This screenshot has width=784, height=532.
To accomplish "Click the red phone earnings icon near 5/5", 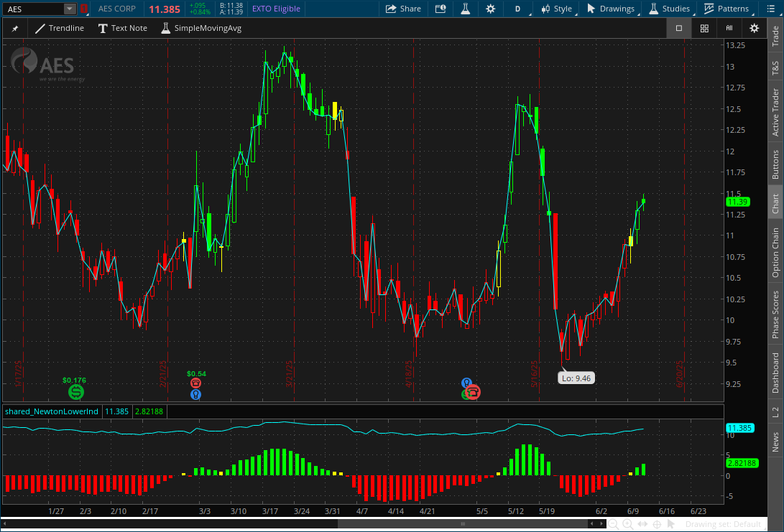I will (473, 393).
